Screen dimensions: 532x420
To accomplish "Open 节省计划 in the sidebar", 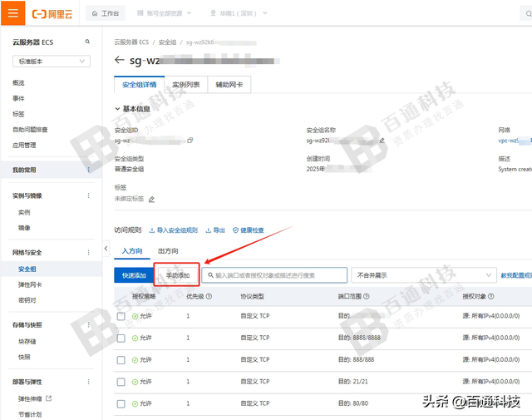I will [30, 414].
